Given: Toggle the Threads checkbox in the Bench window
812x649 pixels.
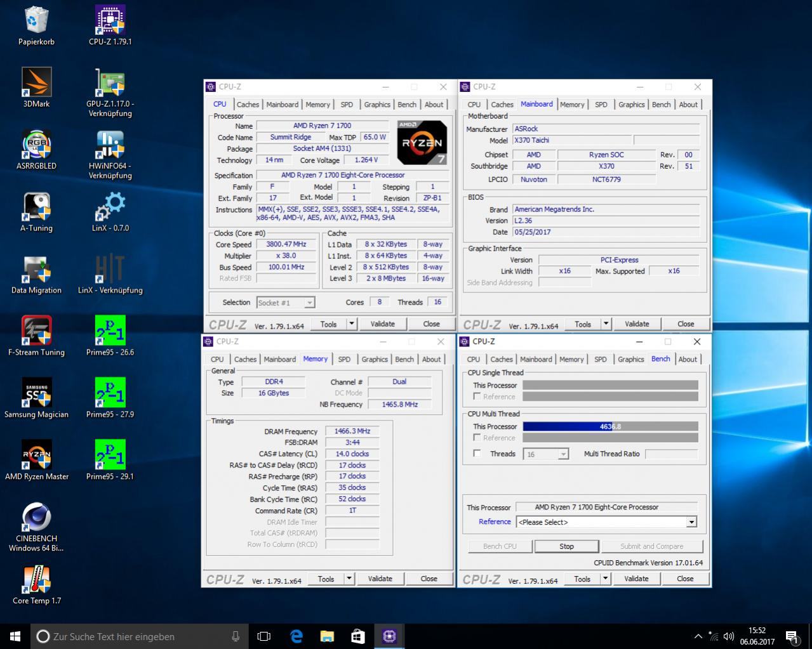Looking at the screenshot, I should pos(477,454).
